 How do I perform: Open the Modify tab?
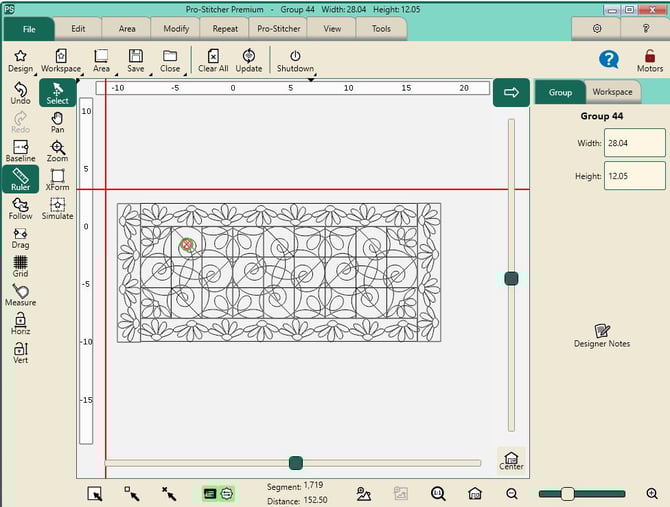coord(176,29)
